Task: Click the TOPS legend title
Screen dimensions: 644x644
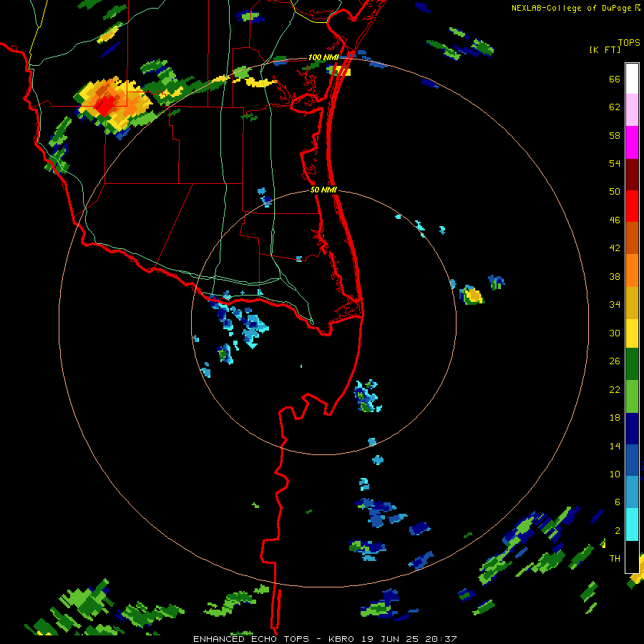Action: point(629,42)
